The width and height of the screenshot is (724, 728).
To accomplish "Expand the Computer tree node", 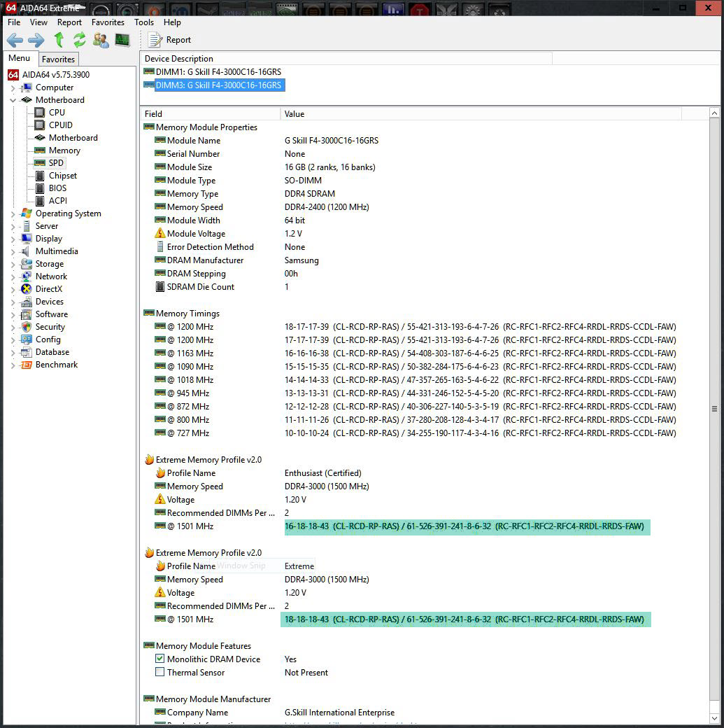I will pos(13,87).
